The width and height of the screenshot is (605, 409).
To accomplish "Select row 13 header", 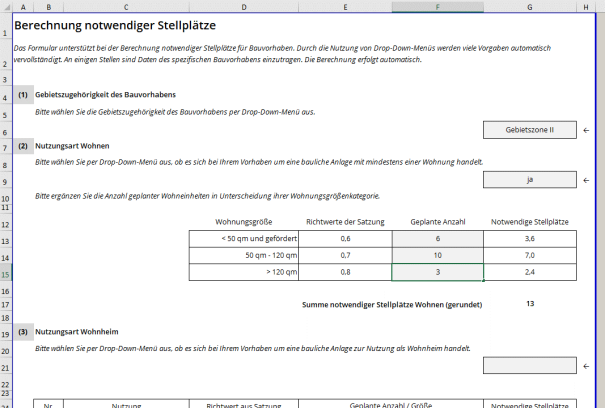I will 5,239.
